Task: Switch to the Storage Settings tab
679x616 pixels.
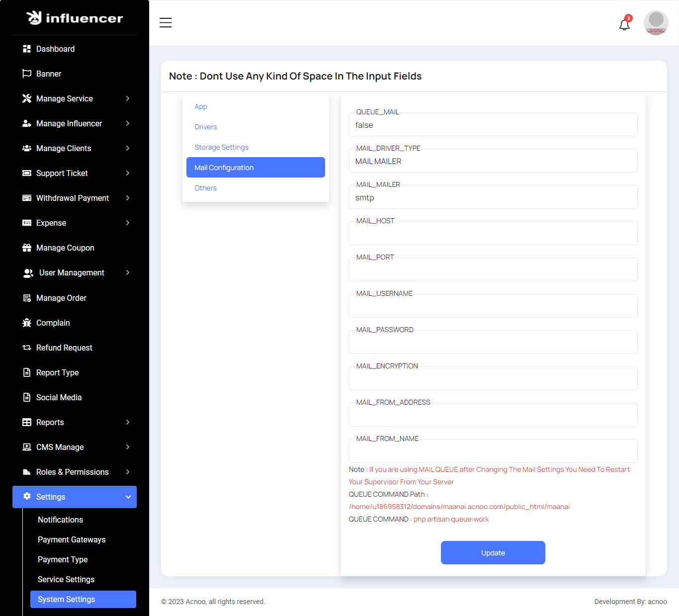Action: [221, 147]
